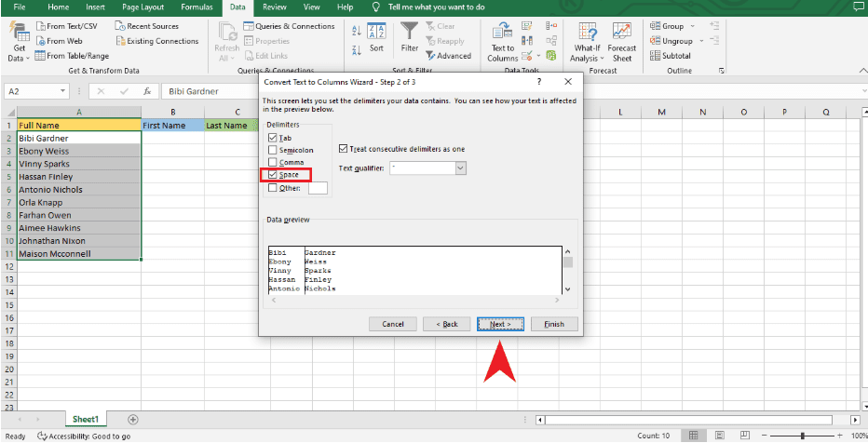Choose From Web data source

click(60, 41)
